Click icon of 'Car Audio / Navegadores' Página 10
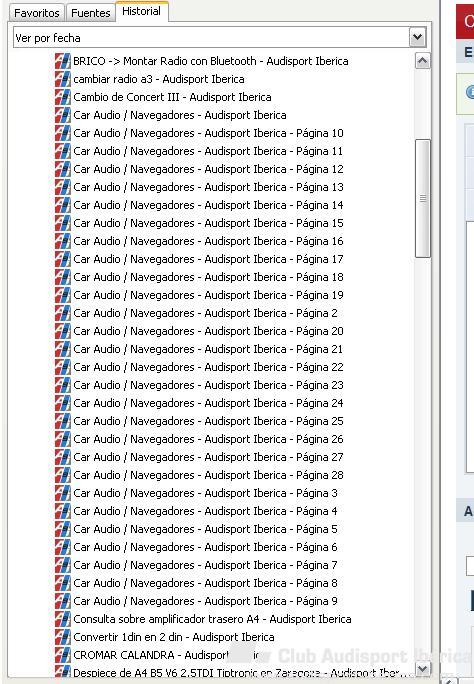 tap(62, 133)
